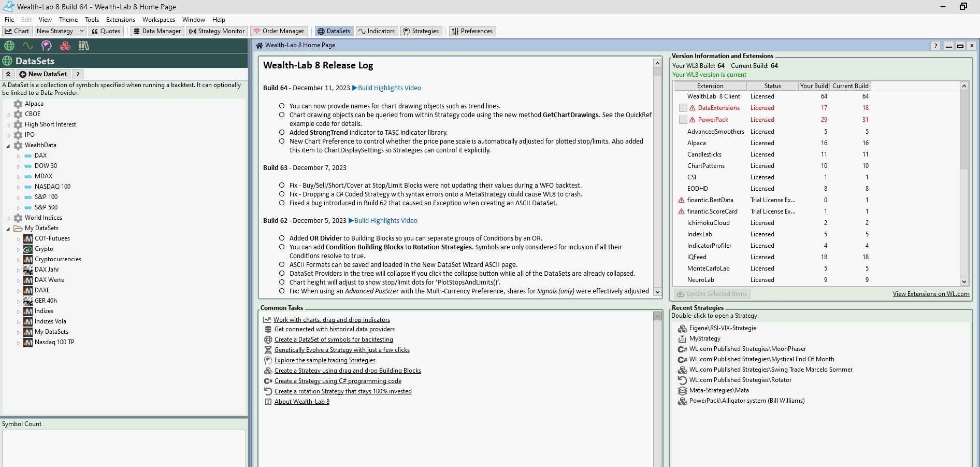This screenshot has height=467, width=980.
Task: Expand the World Indices node
Action: point(8,218)
